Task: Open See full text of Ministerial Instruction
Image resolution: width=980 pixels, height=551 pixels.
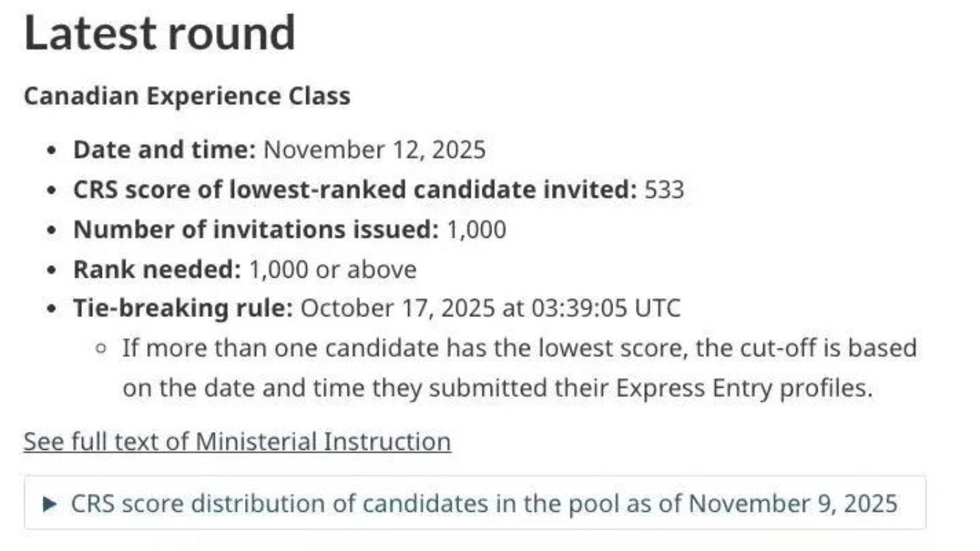Action: [x=237, y=442]
